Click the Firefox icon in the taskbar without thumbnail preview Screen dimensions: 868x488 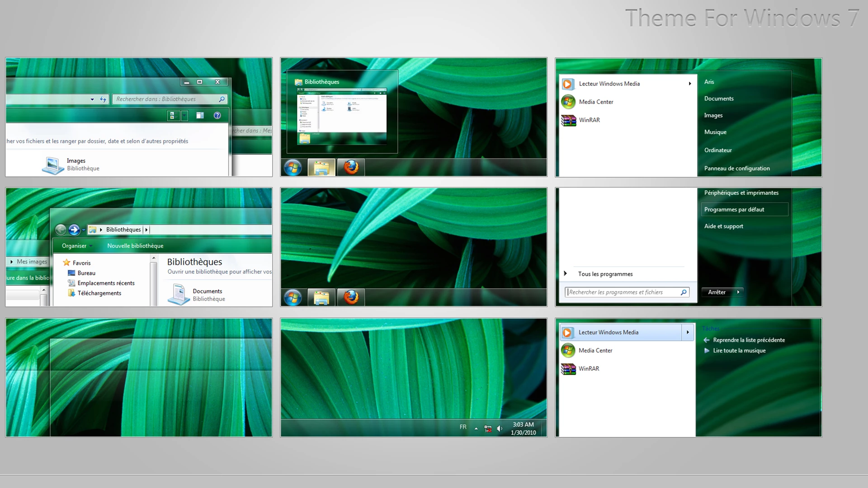pyautogui.click(x=351, y=297)
